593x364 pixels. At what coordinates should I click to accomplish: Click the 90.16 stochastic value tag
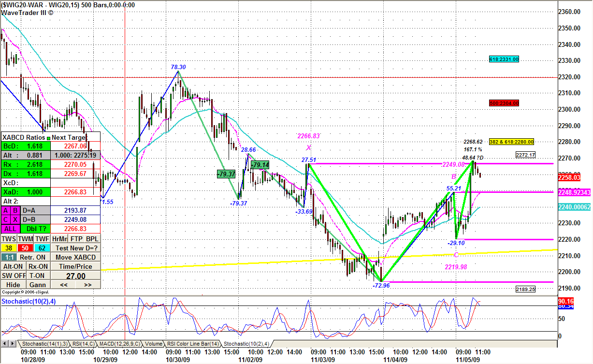point(565,301)
